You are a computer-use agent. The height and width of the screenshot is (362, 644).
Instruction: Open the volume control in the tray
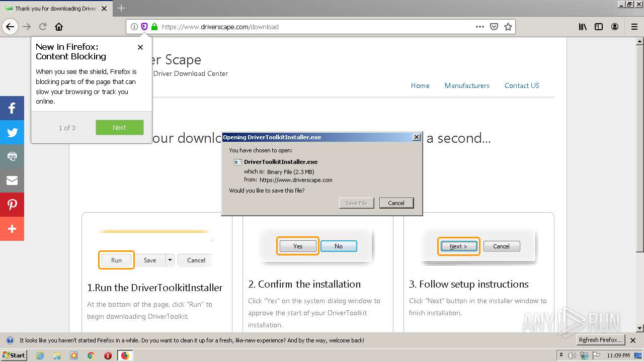point(572,355)
